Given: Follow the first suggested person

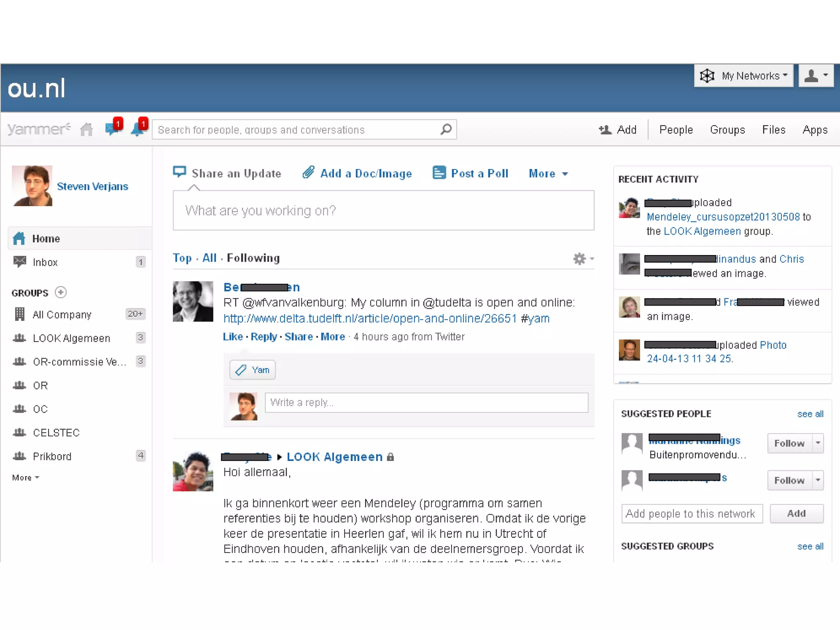Looking at the screenshot, I should (x=789, y=443).
